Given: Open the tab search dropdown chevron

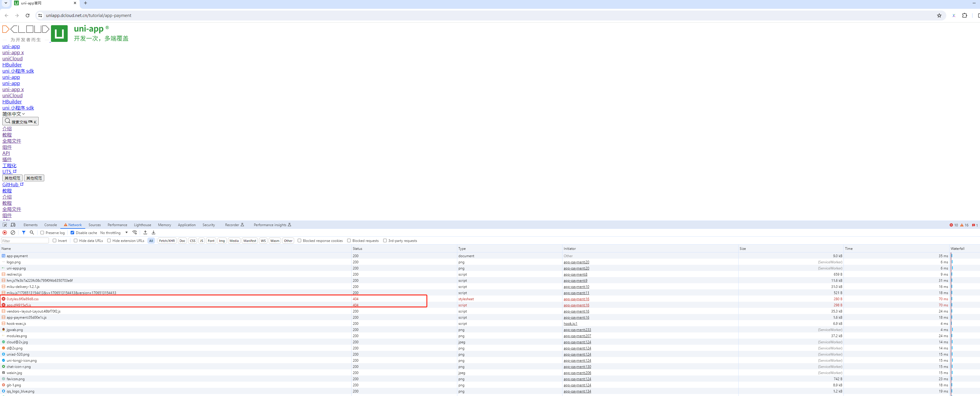Looking at the screenshot, I should (6, 3).
